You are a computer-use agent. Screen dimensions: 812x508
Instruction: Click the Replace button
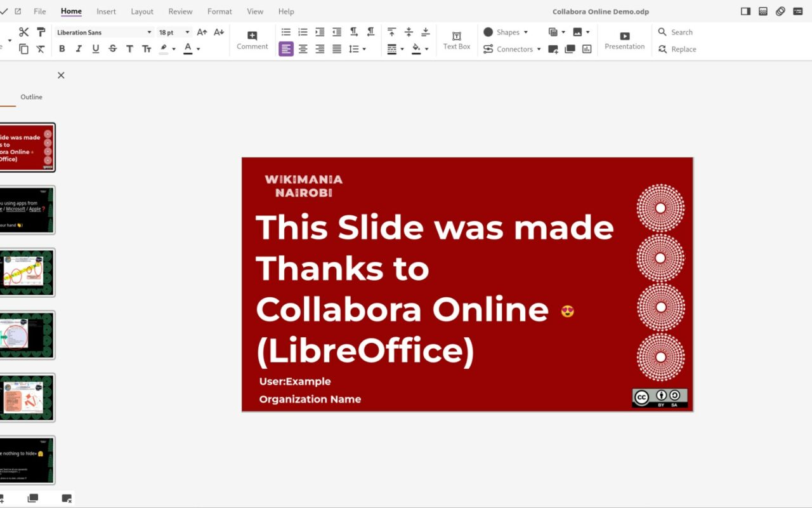pyautogui.click(x=678, y=49)
